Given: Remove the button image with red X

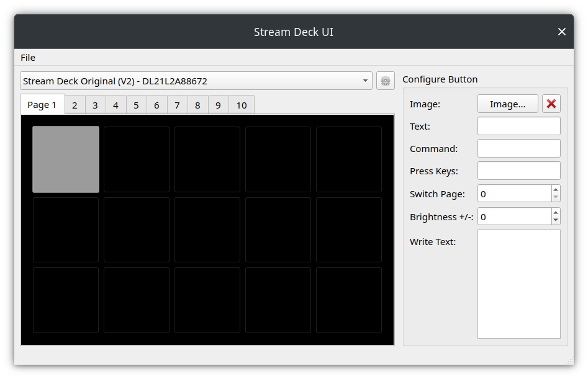Looking at the screenshot, I should click(x=551, y=104).
